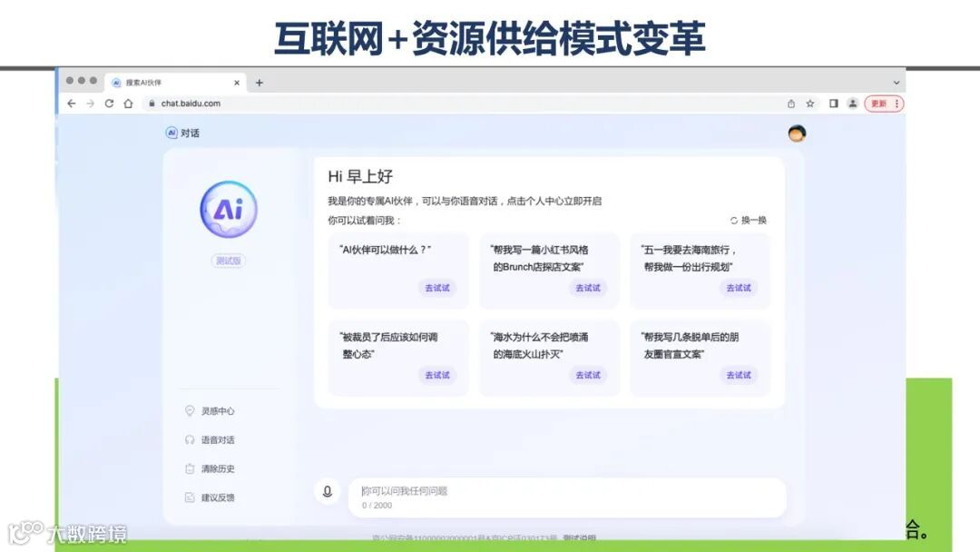Try the 海底火山 suggestion
Viewport: 980px width, 552px height.
click(x=587, y=375)
